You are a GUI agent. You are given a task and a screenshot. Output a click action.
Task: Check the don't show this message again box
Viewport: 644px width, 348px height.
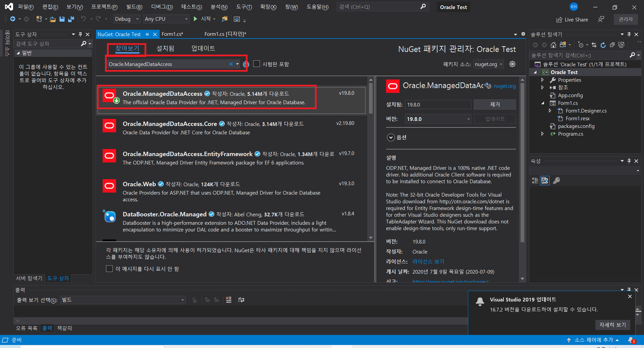(109, 269)
